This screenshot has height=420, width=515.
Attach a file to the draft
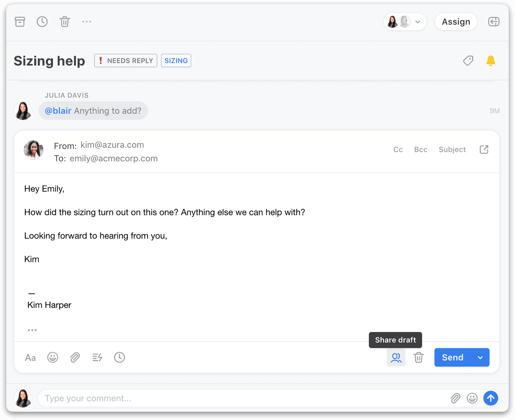point(75,357)
